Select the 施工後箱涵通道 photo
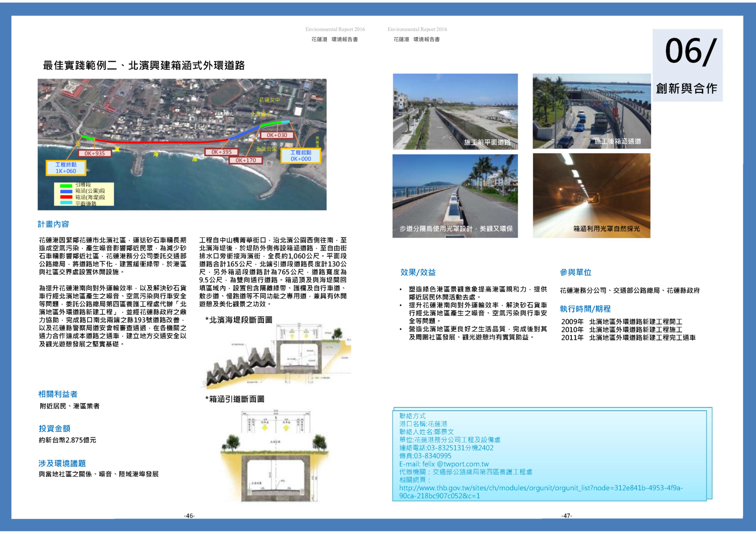 coord(592,111)
